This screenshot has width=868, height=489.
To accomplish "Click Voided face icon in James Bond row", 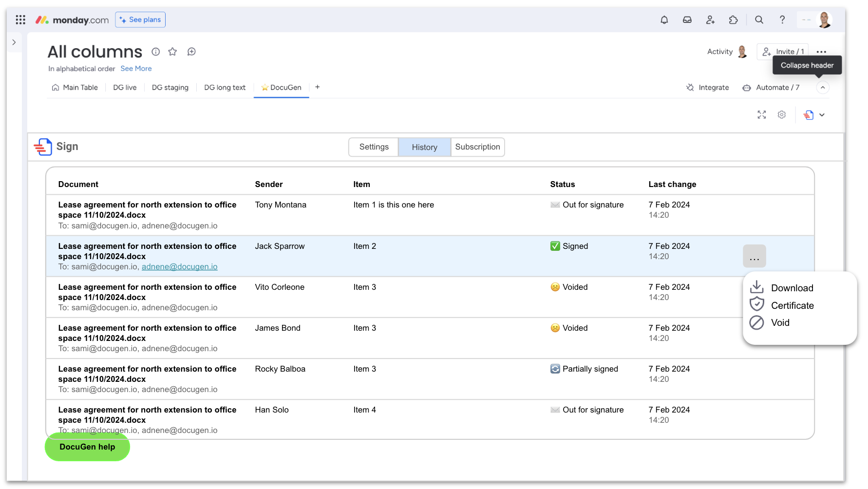I will 555,328.
